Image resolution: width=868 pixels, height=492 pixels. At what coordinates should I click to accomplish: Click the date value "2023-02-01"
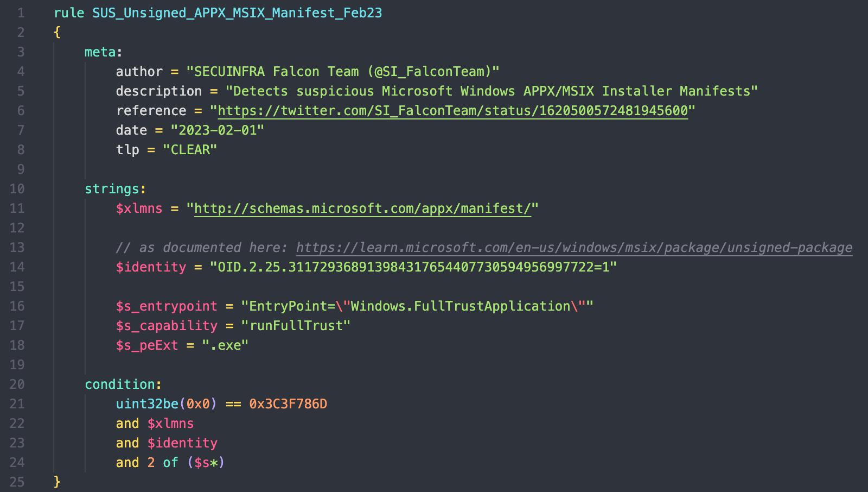pos(217,130)
